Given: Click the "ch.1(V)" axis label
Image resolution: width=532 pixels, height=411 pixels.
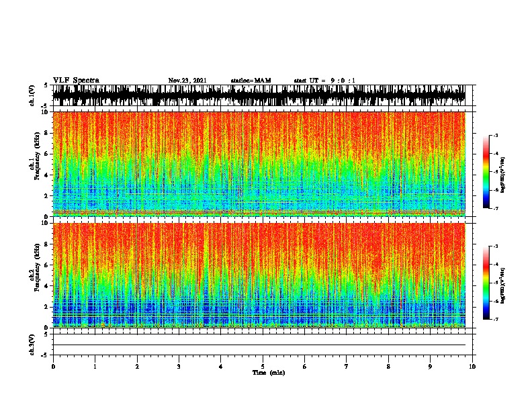Looking at the screenshot, I should coord(32,95).
